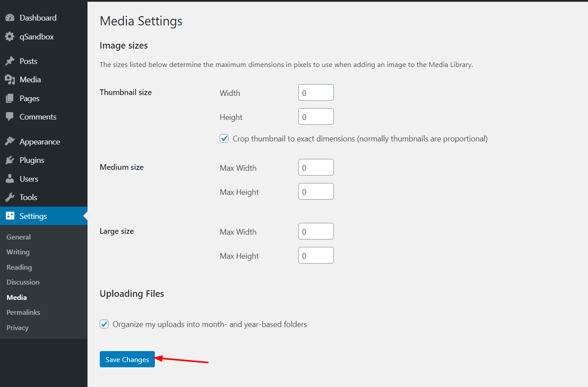
Task: Click the Pages icon in sidebar
Action: click(x=10, y=99)
